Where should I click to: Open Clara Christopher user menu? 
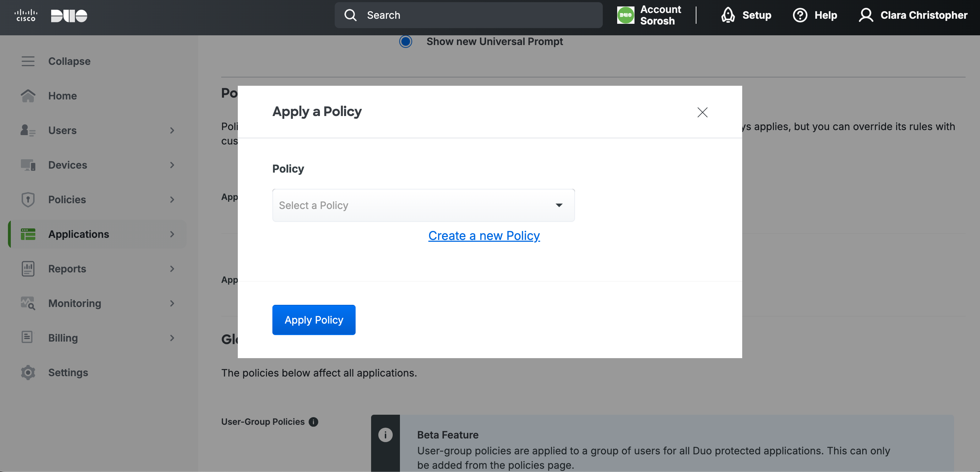pyautogui.click(x=913, y=15)
